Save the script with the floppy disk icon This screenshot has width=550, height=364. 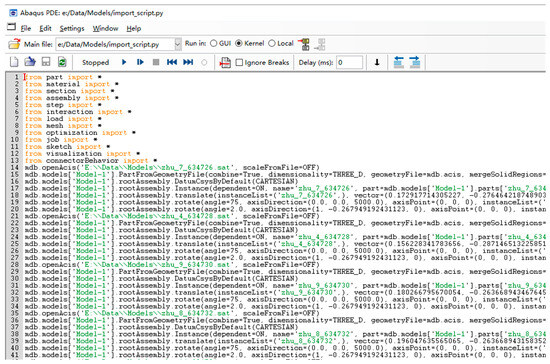[46, 62]
